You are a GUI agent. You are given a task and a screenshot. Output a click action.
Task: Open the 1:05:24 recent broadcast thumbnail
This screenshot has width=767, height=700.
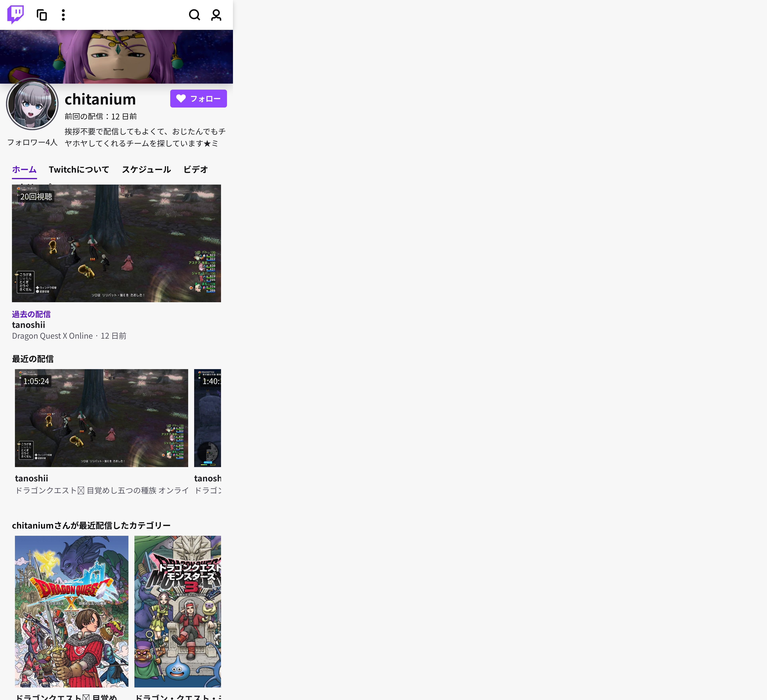[x=102, y=418]
